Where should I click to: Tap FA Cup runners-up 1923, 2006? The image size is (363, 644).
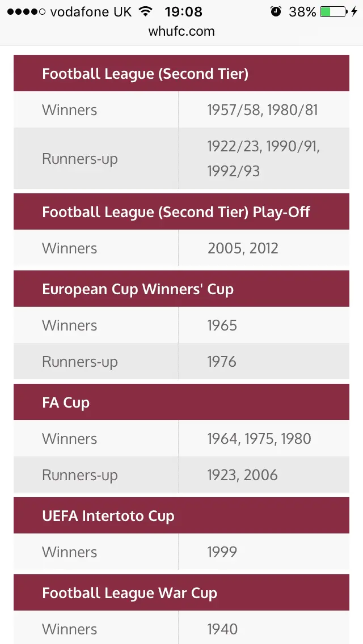242,475
